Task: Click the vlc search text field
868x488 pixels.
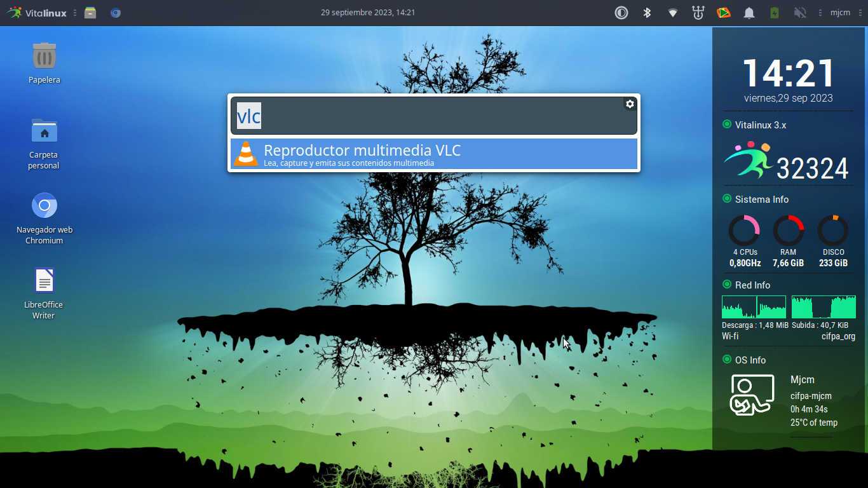Action: (434, 116)
